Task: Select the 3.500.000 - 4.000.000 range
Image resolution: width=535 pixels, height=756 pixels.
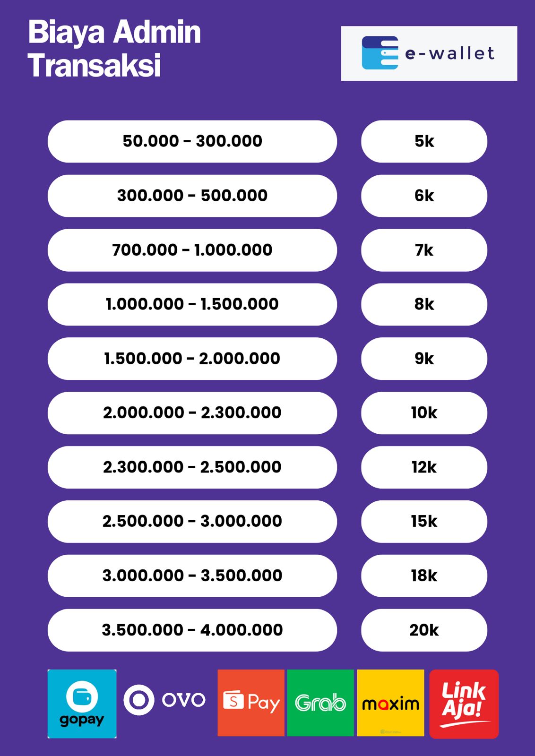Action: 192,630
